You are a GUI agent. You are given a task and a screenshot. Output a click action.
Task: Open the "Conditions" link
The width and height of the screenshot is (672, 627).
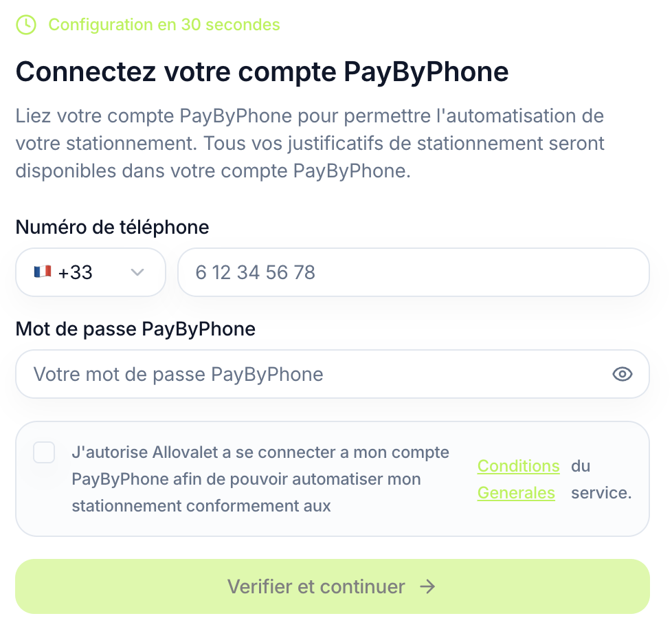[518, 466]
